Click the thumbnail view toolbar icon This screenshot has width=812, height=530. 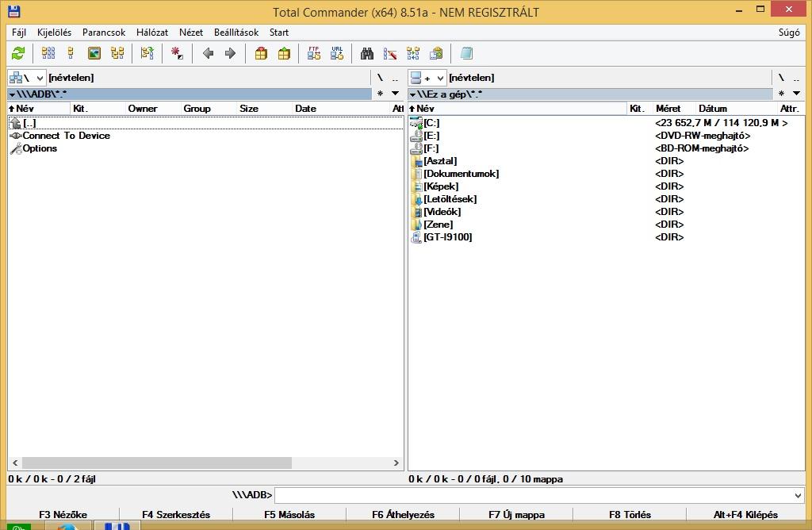[x=94, y=53]
